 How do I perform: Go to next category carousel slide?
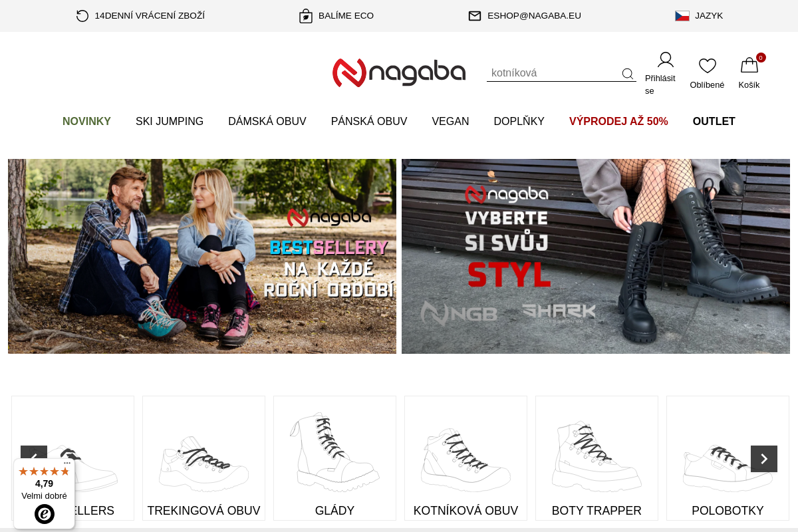[764, 459]
